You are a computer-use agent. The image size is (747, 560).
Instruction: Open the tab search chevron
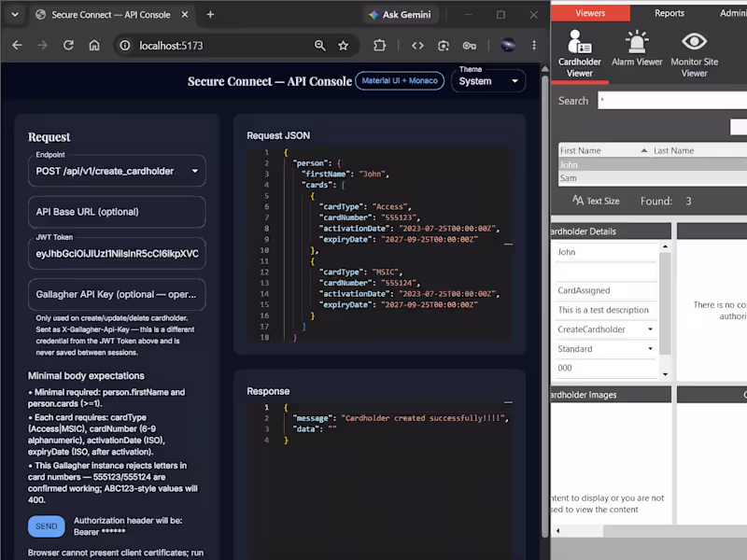pos(15,14)
